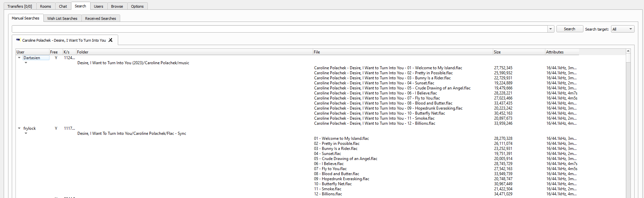Select 'Caroline Polachek ... 05 - Crude Drawing of an Angel.flac'

[x=392, y=88]
